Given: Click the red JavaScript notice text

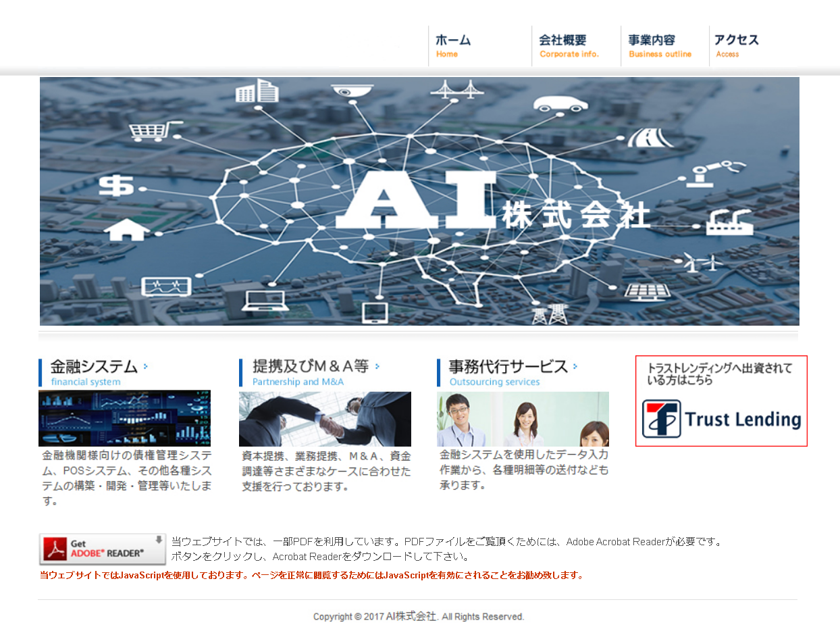Looking at the screenshot, I should point(311,576).
